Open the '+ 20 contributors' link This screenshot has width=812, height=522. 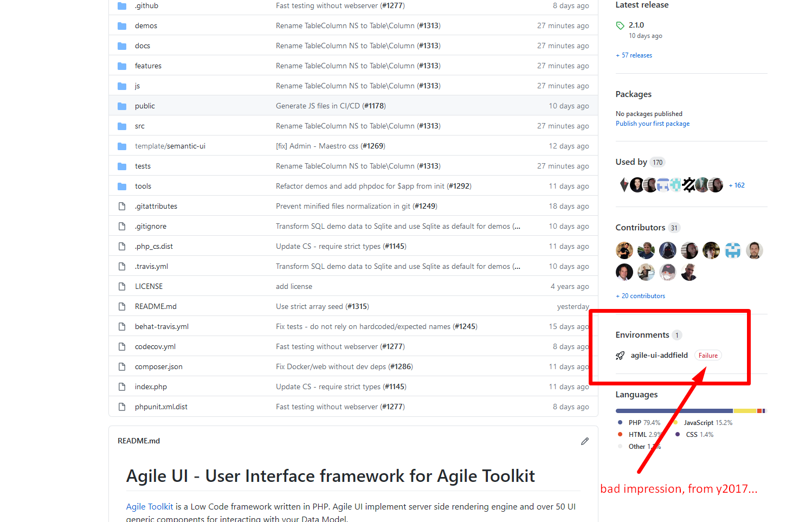click(640, 295)
